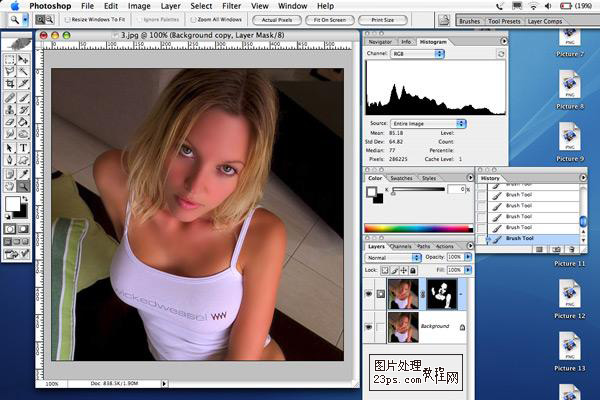Select the Dodge tool
Viewport: 600px width, 400px height.
point(23,134)
